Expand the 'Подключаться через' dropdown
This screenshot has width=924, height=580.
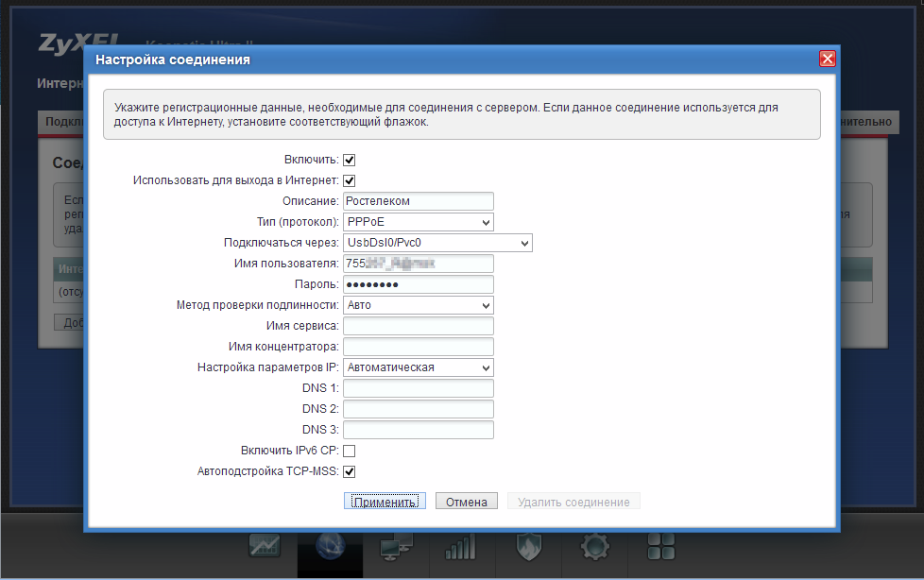coord(437,243)
